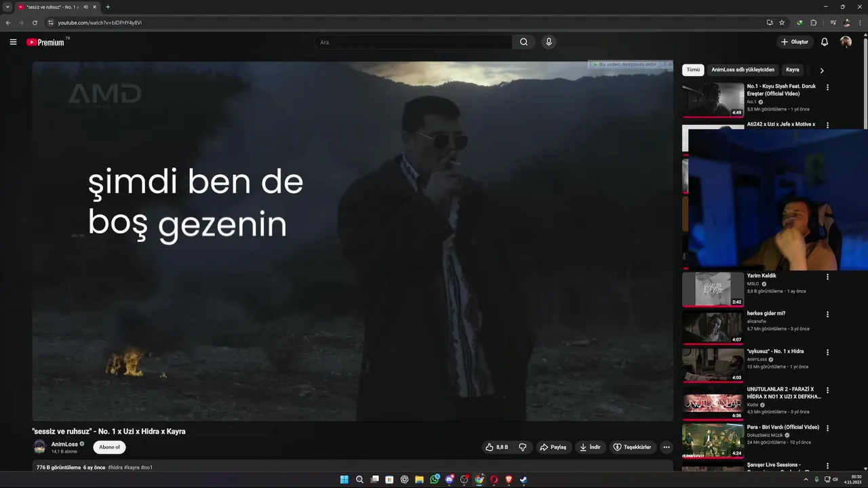Click the browser address bar URL
The image size is (868, 488).
100,22
